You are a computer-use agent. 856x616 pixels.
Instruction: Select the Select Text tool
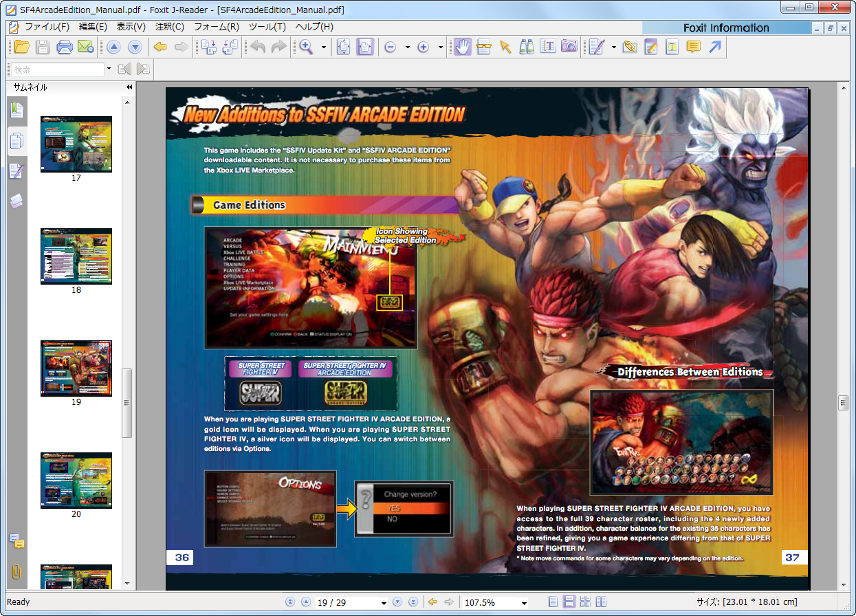tap(548, 47)
